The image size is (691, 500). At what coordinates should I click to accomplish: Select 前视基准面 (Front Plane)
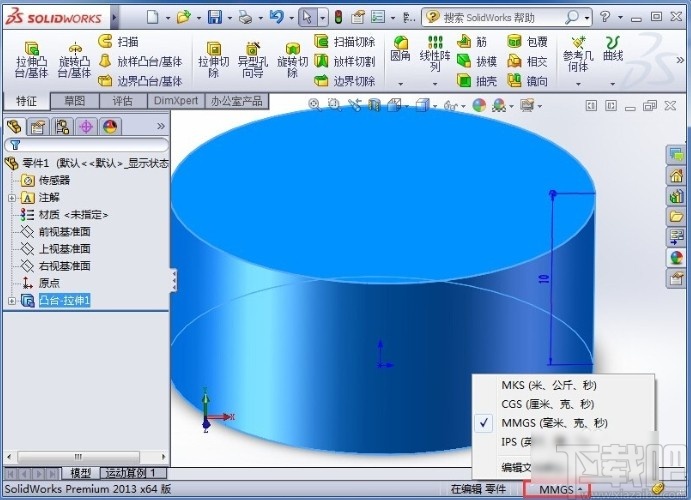click(x=65, y=232)
